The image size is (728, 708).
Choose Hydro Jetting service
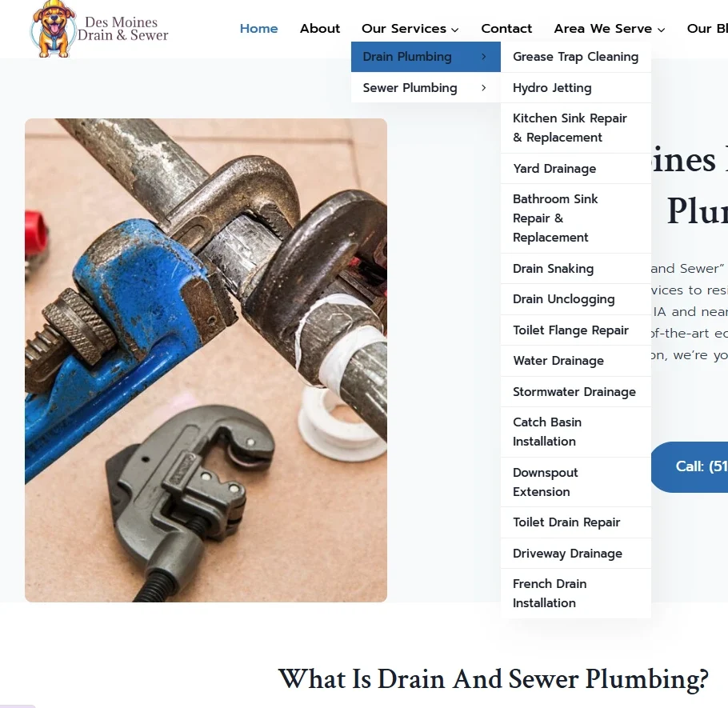[576, 88]
